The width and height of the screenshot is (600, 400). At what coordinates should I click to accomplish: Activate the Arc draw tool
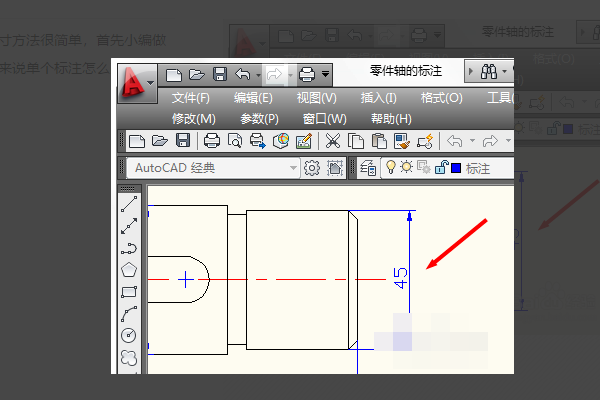[x=129, y=314]
